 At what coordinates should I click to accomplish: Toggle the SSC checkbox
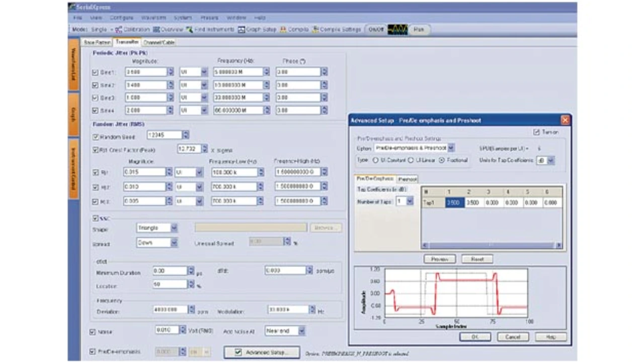click(96, 218)
